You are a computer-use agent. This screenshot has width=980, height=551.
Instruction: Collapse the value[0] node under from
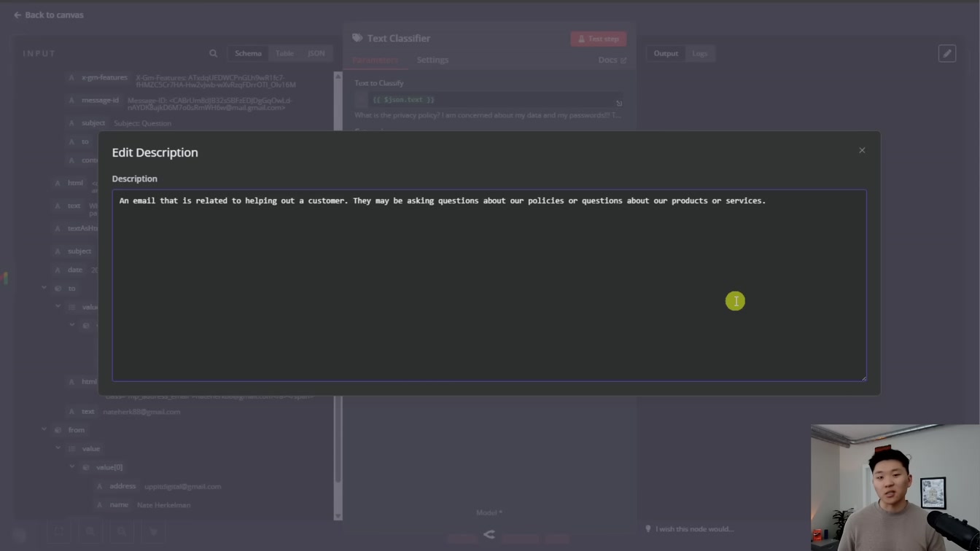[71, 467]
